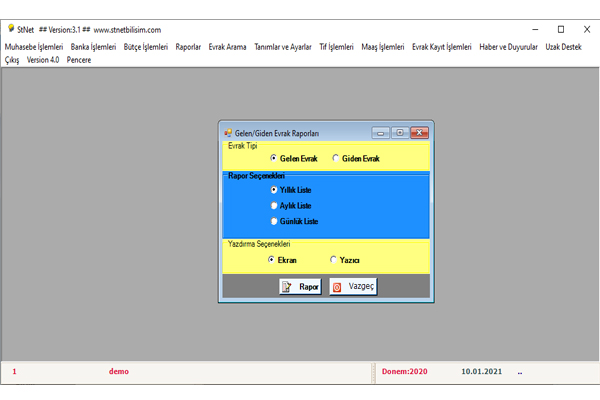Open the Banka İşlemleri menu
This screenshot has width=600, height=400.
[x=93, y=47]
